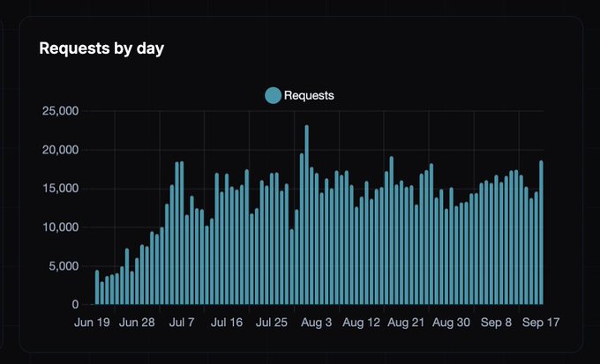Image resolution: width=600 pixels, height=364 pixels.
Task: Click the Aug 3 x-axis label
Action: 316,323
